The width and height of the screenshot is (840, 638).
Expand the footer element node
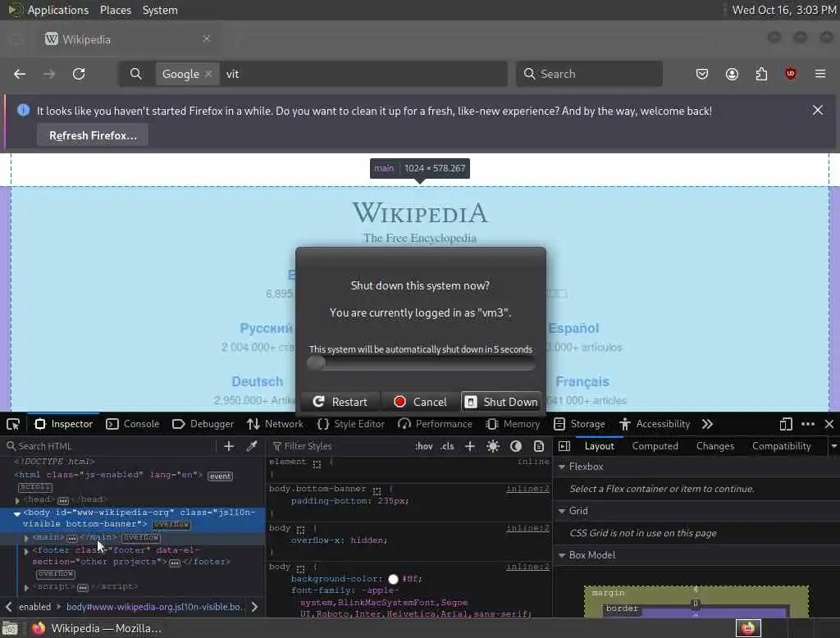pos(26,551)
